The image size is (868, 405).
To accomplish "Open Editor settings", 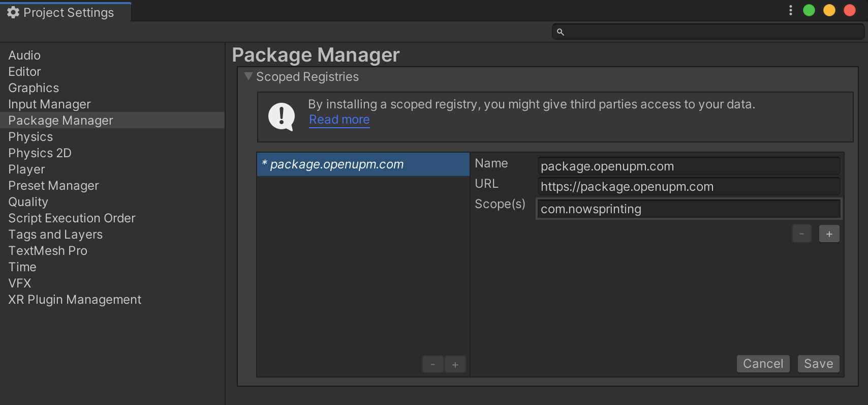I will click(112, 71).
